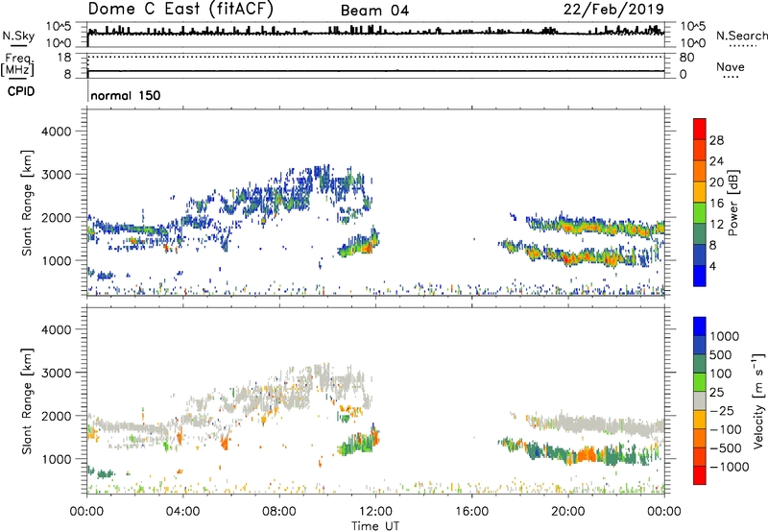This screenshot has height=532, width=768.
Task: Click the '04:00' time tick label
Action: click(x=182, y=512)
